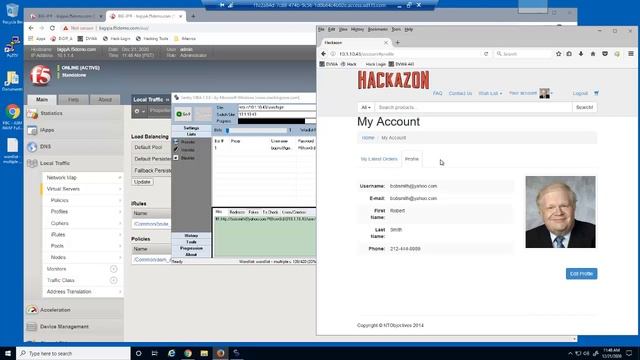Launch Internet Explorer from taskbar
This screenshot has height=360, width=640.
[x=171, y=353]
